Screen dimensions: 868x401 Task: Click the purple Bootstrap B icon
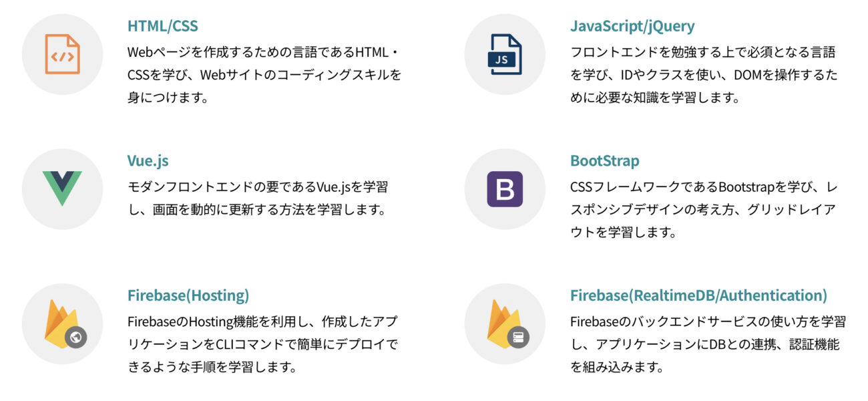tap(505, 189)
